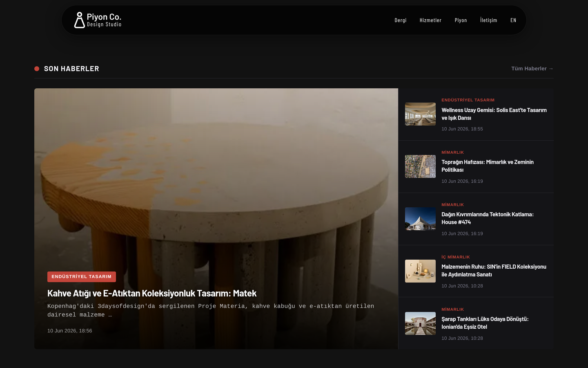This screenshot has width=588, height=368.
Task: Click the Piyon Co. pawn logo icon
Action: 79,20
